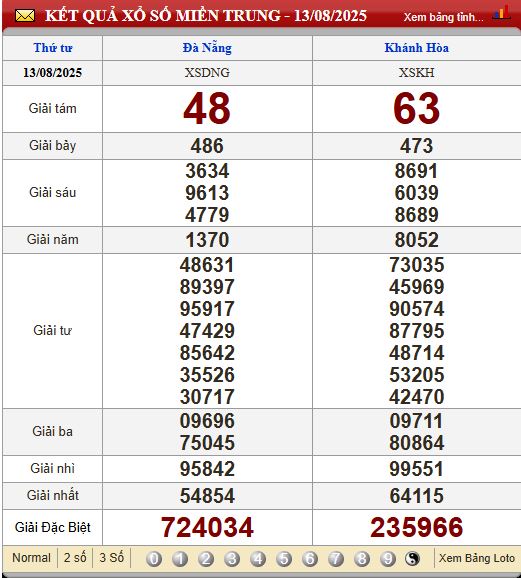Select digit ball 1 filter

[180, 559]
